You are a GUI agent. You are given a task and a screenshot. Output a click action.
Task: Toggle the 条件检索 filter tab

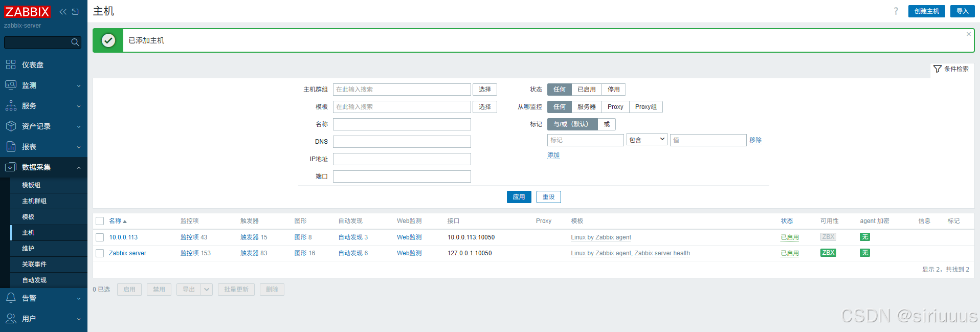(x=951, y=69)
